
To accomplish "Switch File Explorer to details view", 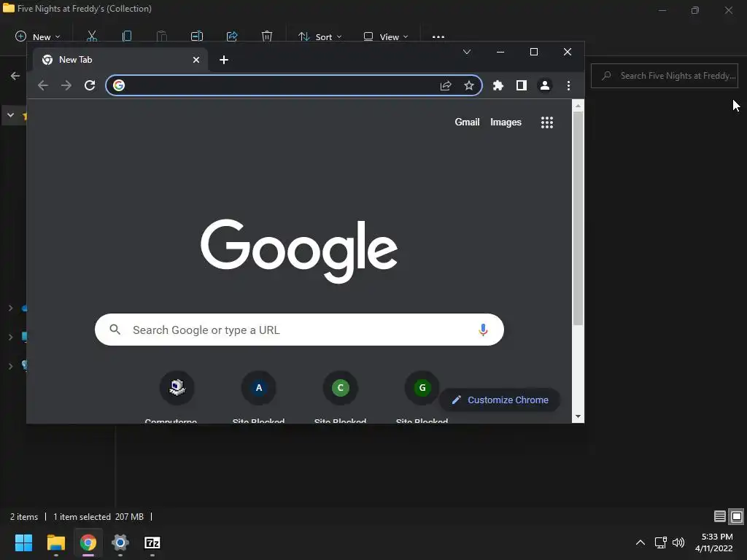I will coord(720,516).
